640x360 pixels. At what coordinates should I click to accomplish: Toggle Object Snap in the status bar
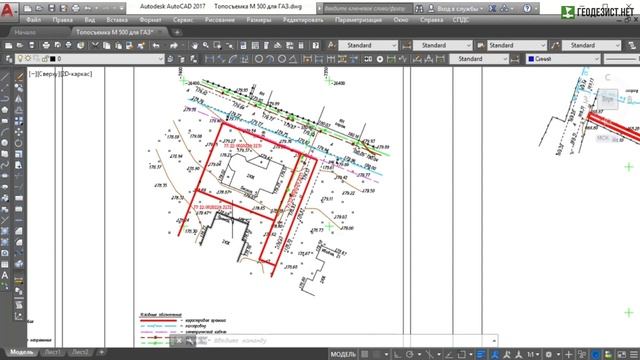tap(462, 354)
